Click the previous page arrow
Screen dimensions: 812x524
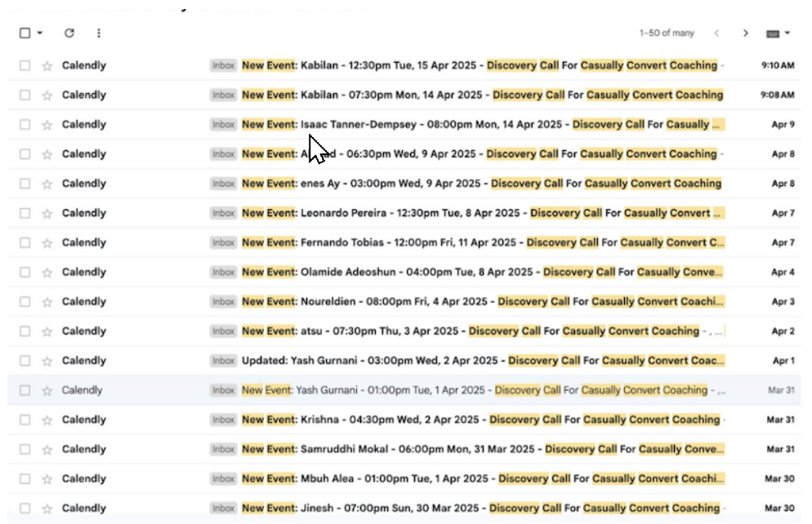coord(716,33)
